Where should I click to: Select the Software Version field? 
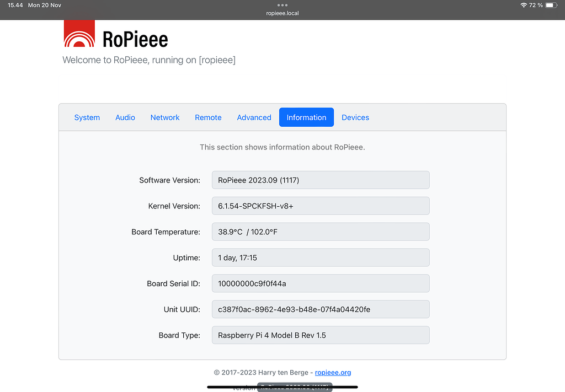320,180
